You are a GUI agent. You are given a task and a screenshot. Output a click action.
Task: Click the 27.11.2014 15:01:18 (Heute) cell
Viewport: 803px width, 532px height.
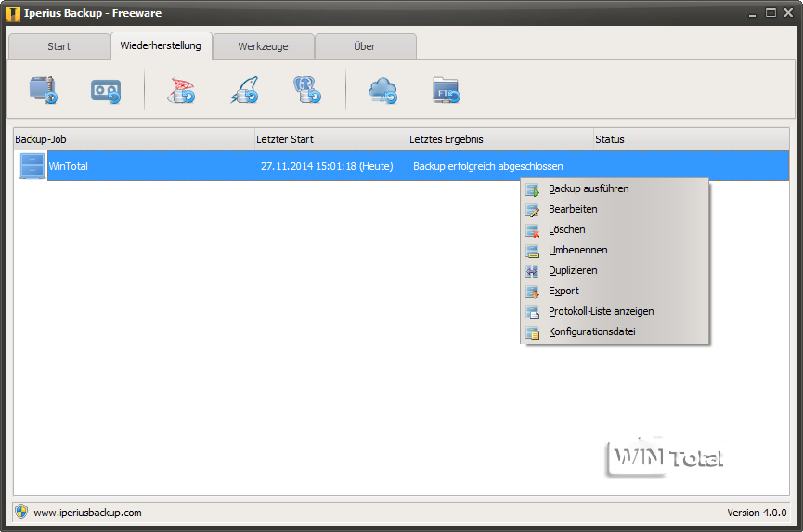click(327, 166)
